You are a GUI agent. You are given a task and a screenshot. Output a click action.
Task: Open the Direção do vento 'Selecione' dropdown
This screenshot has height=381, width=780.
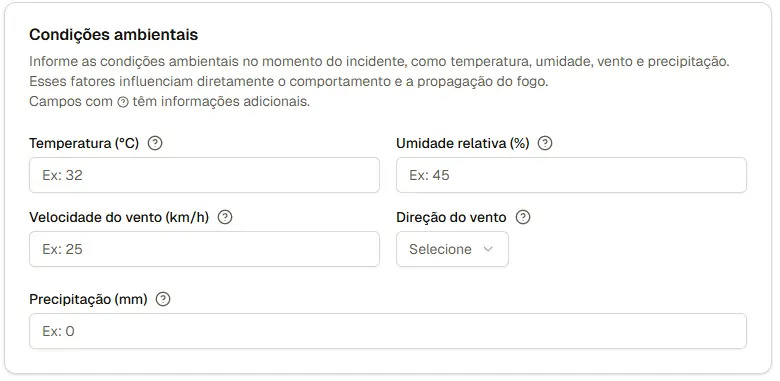[x=452, y=249]
